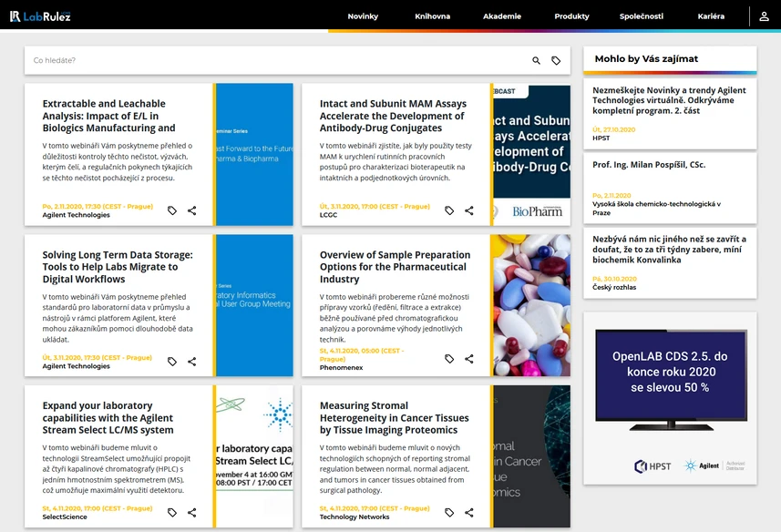The image size is (781, 532).
Task: Share the Solving Long Term Data Storage webinar
Action: 191,362
